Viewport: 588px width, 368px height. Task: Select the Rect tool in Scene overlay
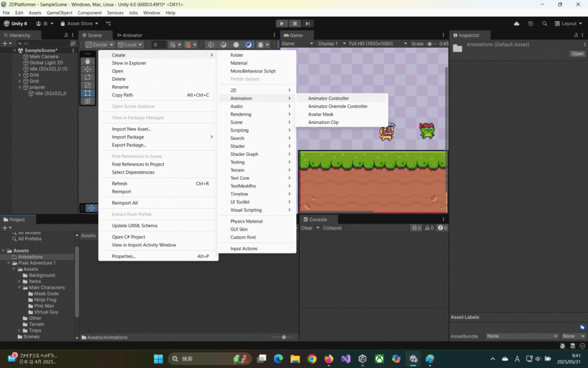(x=87, y=93)
